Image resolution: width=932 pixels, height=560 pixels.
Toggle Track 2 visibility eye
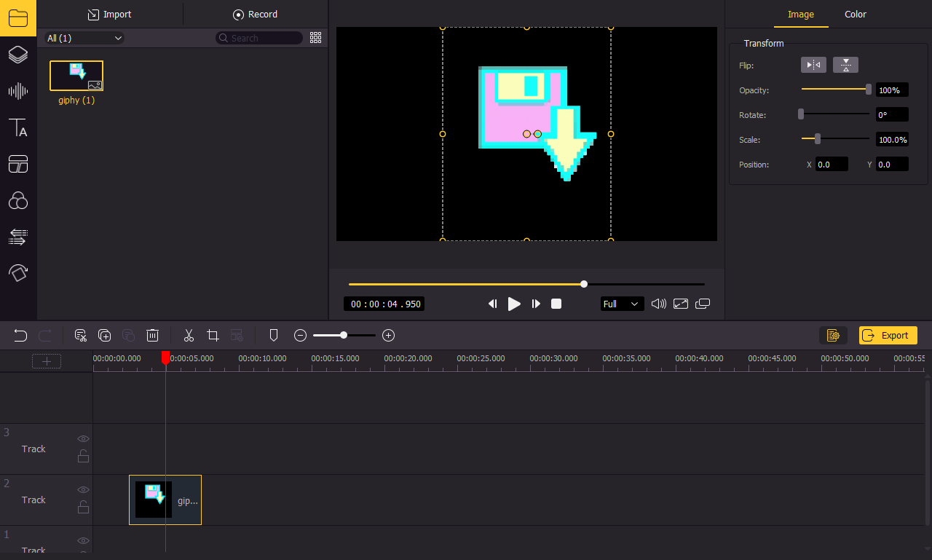pyautogui.click(x=84, y=489)
